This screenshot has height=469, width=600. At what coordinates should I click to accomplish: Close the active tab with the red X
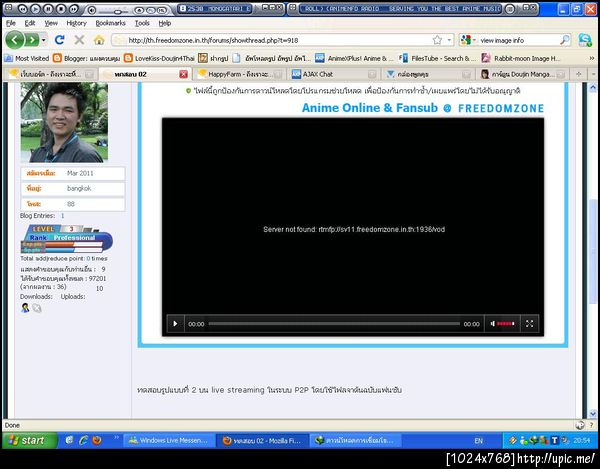(x=183, y=74)
